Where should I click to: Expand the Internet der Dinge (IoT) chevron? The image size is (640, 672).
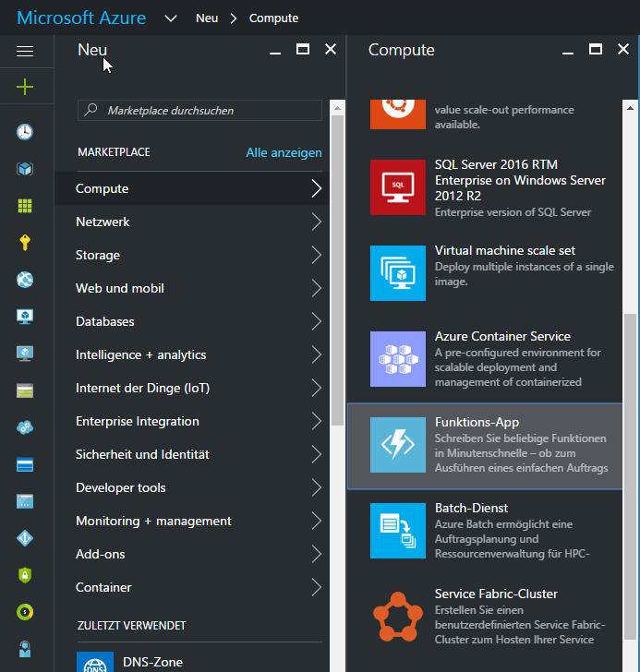point(317,388)
